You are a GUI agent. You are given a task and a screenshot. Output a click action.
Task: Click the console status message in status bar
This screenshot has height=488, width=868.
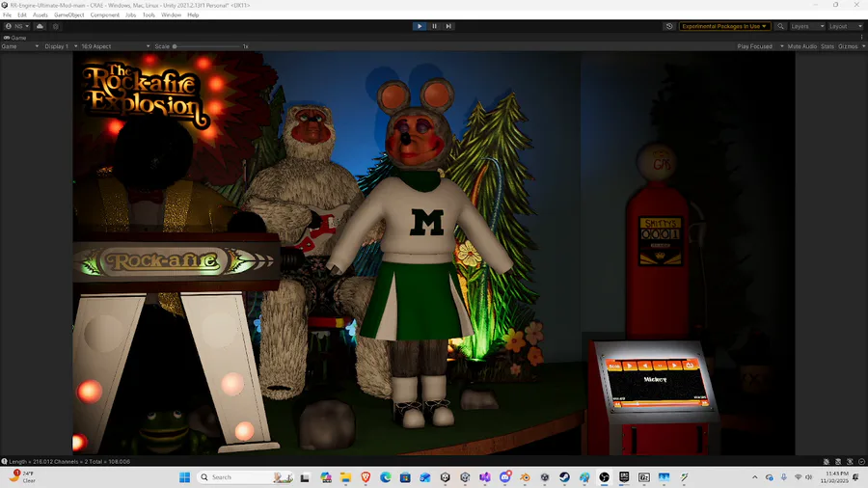coord(69,461)
